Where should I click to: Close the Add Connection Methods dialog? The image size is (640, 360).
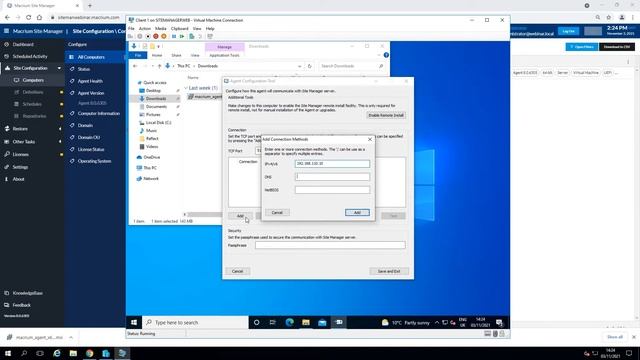pyautogui.click(x=370, y=139)
